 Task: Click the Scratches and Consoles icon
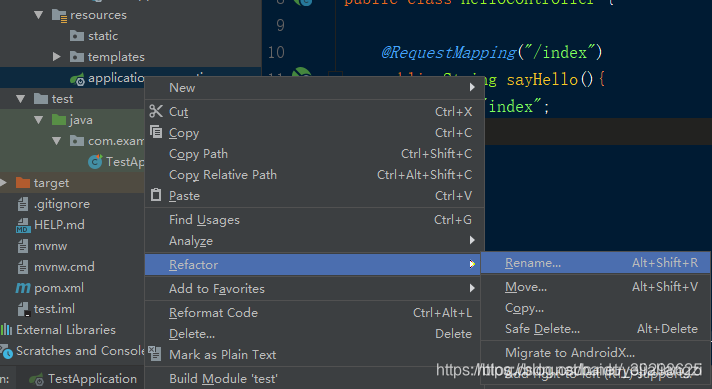pos(6,351)
